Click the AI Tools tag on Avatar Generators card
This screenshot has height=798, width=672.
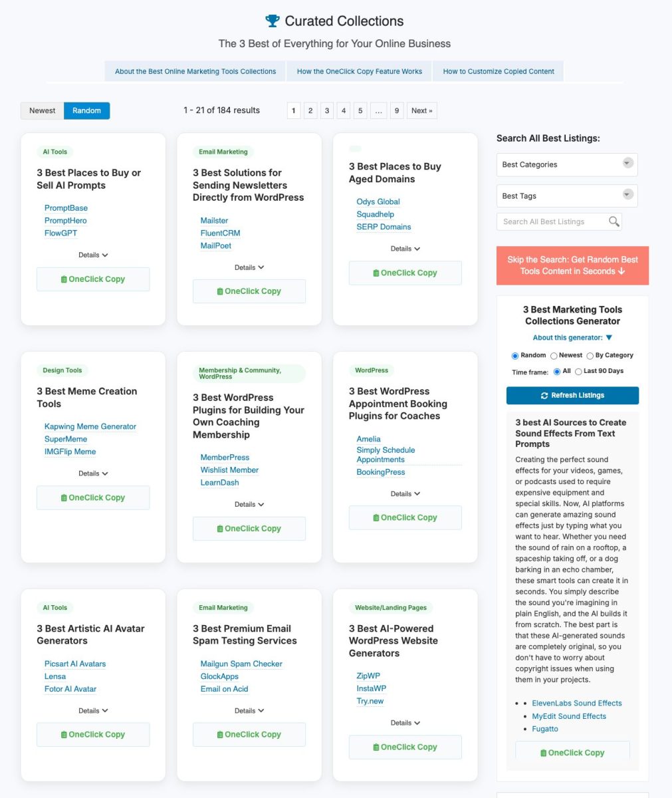pos(55,608)
